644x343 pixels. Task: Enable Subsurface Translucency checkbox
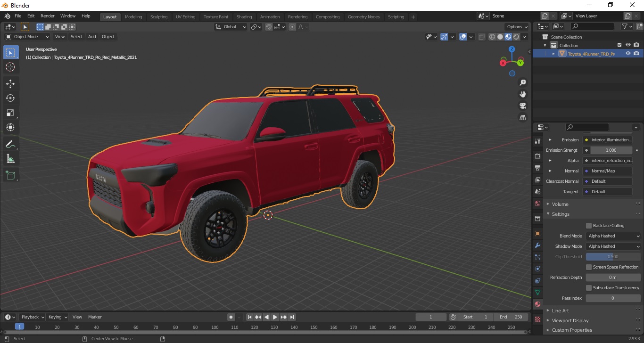(x=589, y=288)
